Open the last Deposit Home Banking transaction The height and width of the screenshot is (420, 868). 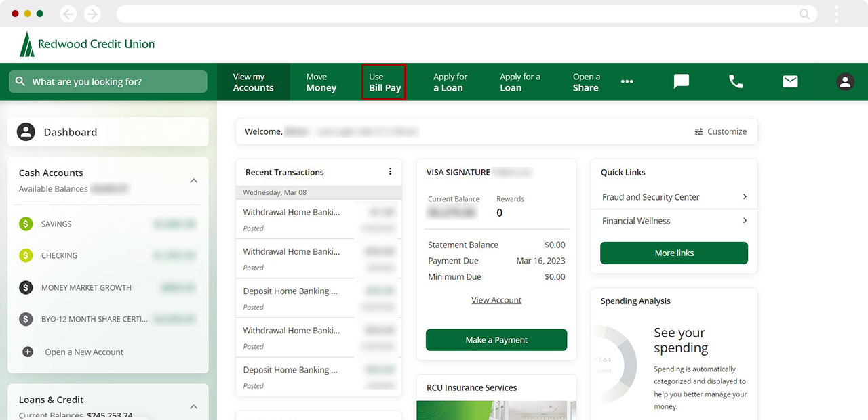click(x=319, y=377)
